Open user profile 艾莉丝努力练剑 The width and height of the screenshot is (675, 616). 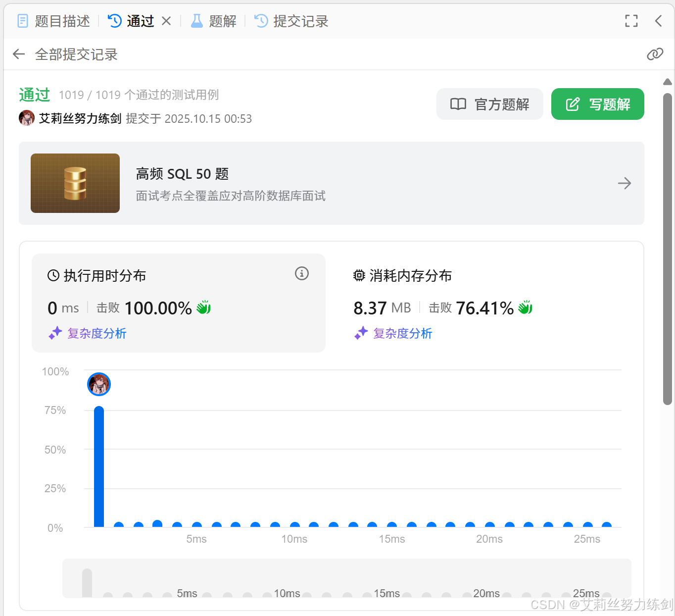(x=80, y=118)
